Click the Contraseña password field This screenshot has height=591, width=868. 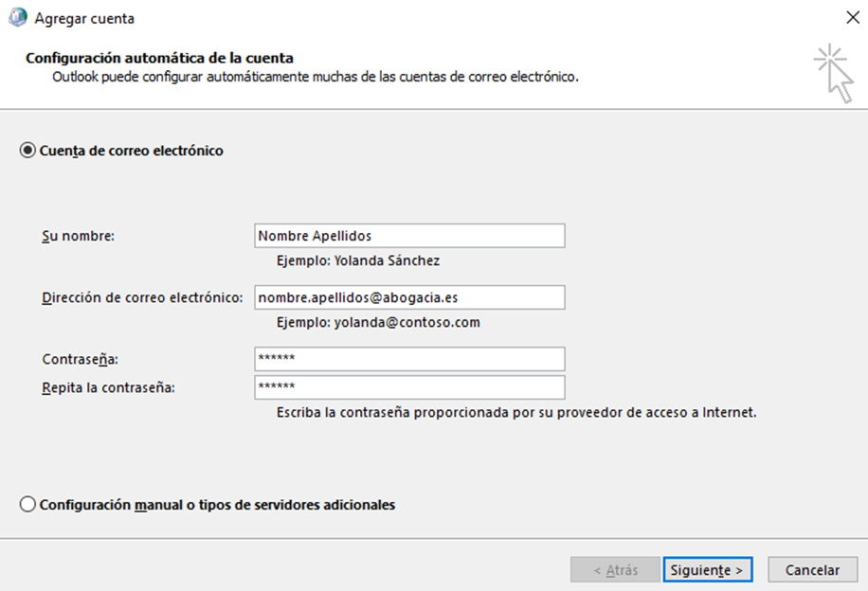[409, 359]
